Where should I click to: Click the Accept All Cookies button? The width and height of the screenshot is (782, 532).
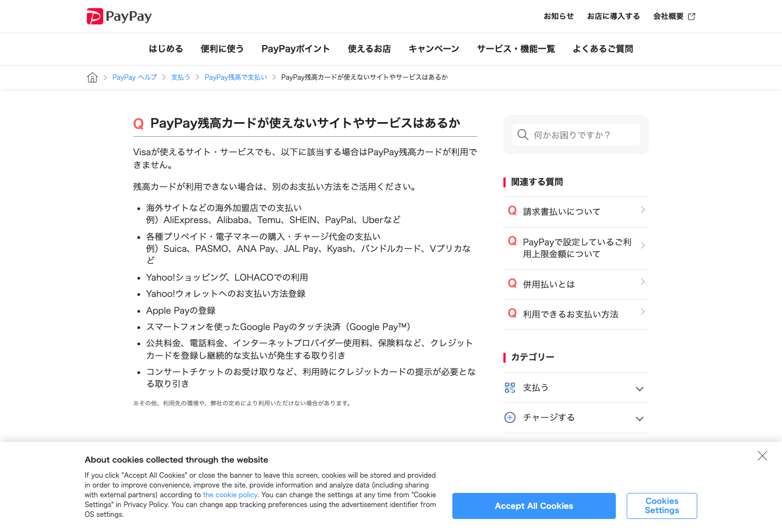click(534, 505)
